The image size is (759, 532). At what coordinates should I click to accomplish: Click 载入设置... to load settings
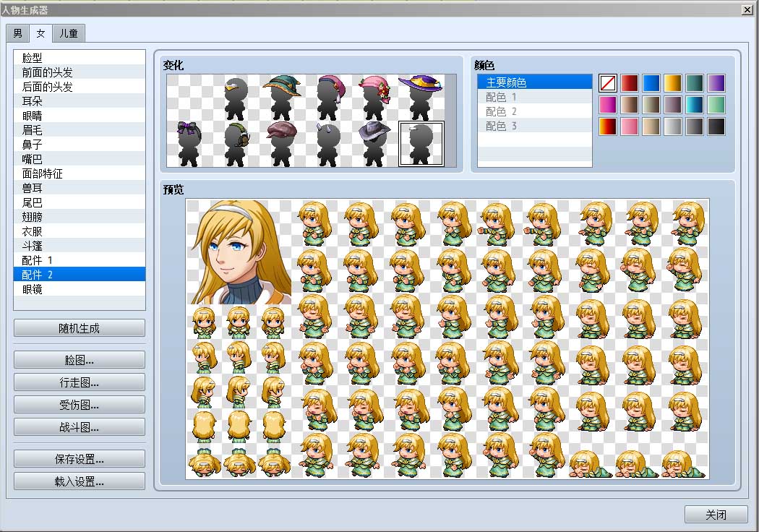(80, 481)
